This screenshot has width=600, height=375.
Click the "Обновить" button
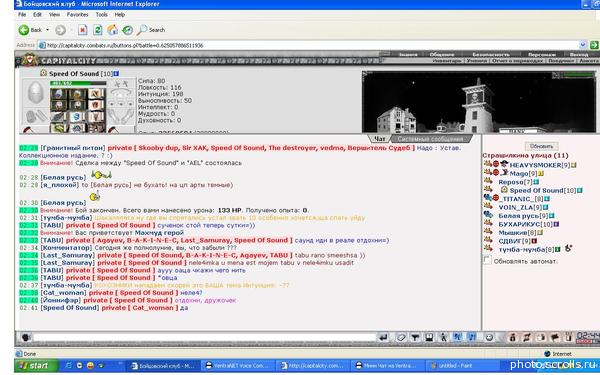(x=541, y=146)
